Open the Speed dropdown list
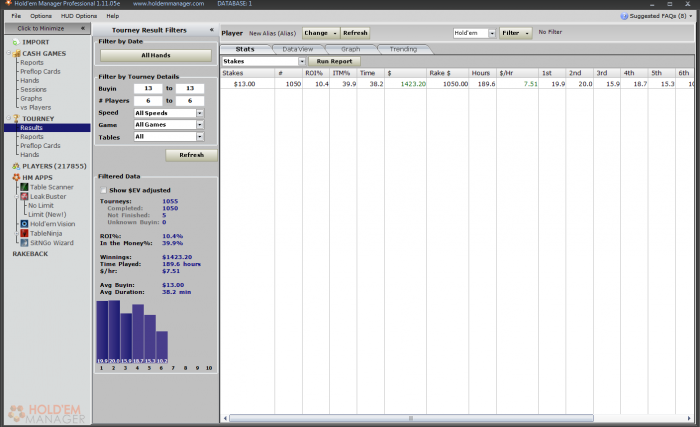This screenshot has height=427, width=700. click(x=200, y=113)
